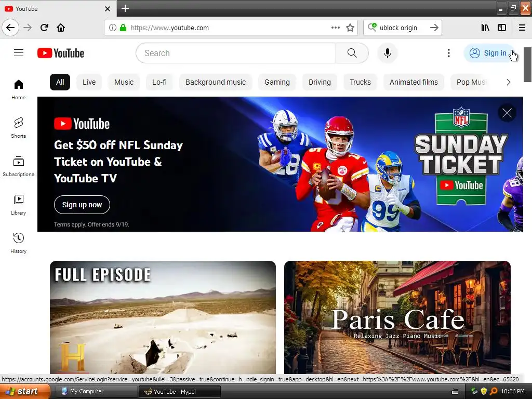This screenshot has width=532, height=399.
Task: Click the tray security shield icon
Action: [x=484, y=391]
